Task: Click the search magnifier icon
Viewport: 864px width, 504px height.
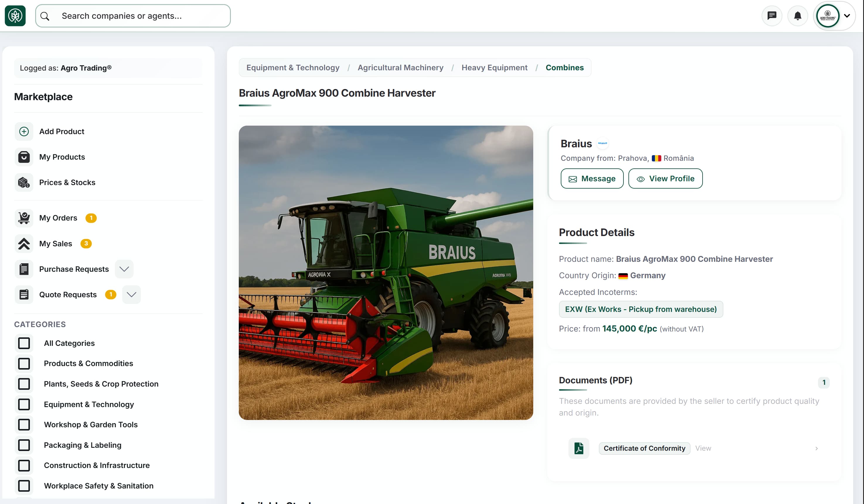Action: [45, 16]
